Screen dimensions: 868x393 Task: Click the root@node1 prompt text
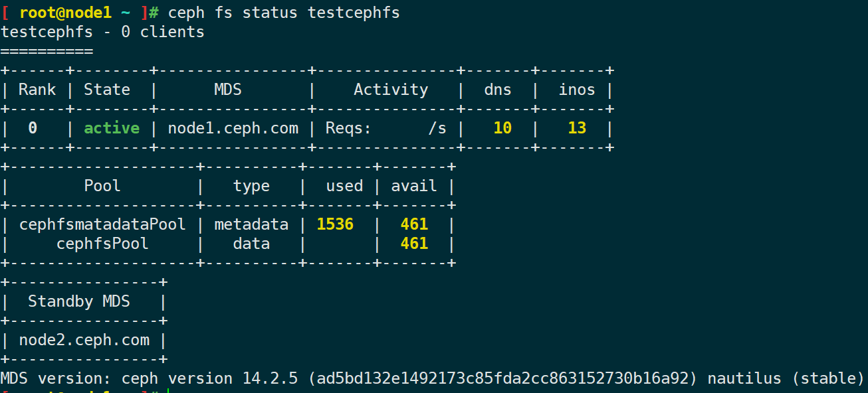[x=65, y=13]
